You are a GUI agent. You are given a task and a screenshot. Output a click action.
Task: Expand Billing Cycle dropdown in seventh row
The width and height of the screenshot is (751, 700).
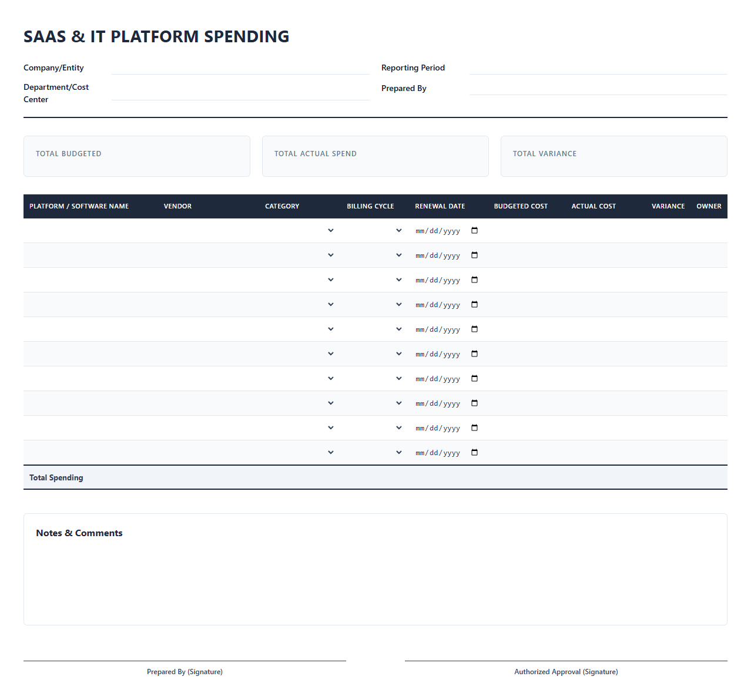pyautogui.click(x=374, y=379)
